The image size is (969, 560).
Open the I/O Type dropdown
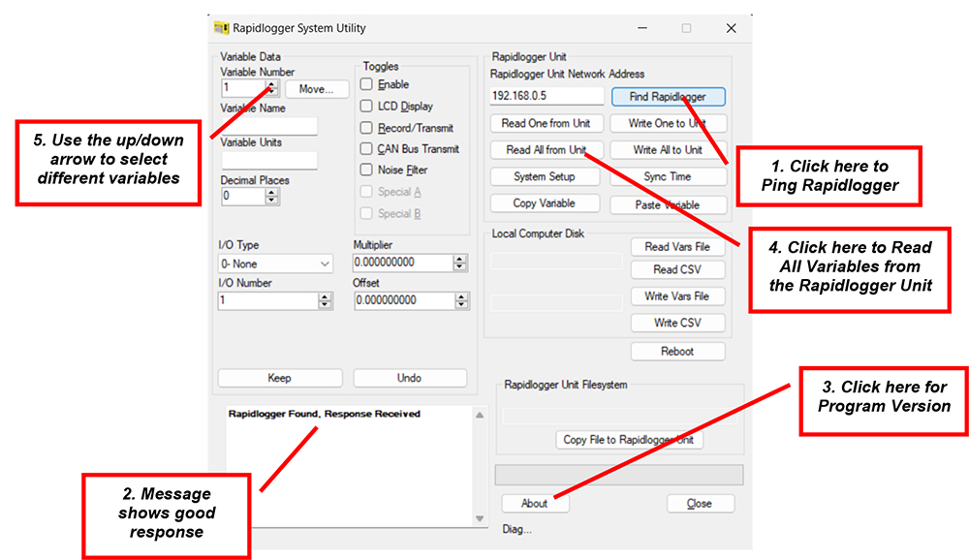(x=275, y=264)
